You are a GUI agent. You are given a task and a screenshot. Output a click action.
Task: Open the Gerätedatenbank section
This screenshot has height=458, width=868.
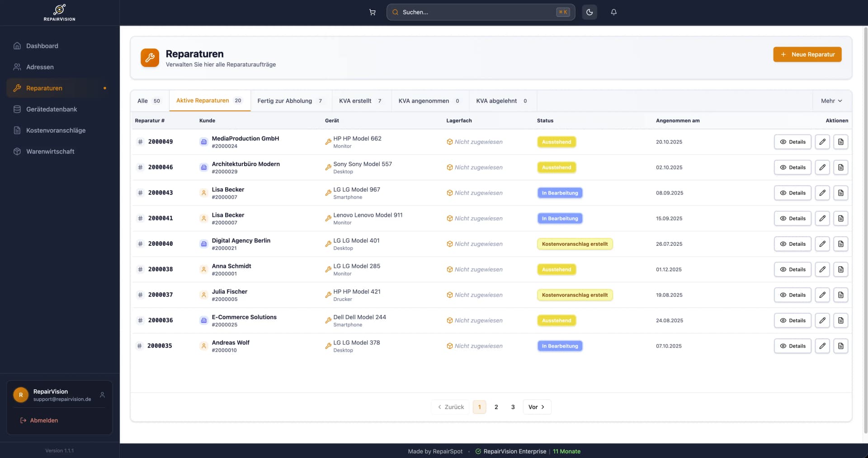(51, 109)
